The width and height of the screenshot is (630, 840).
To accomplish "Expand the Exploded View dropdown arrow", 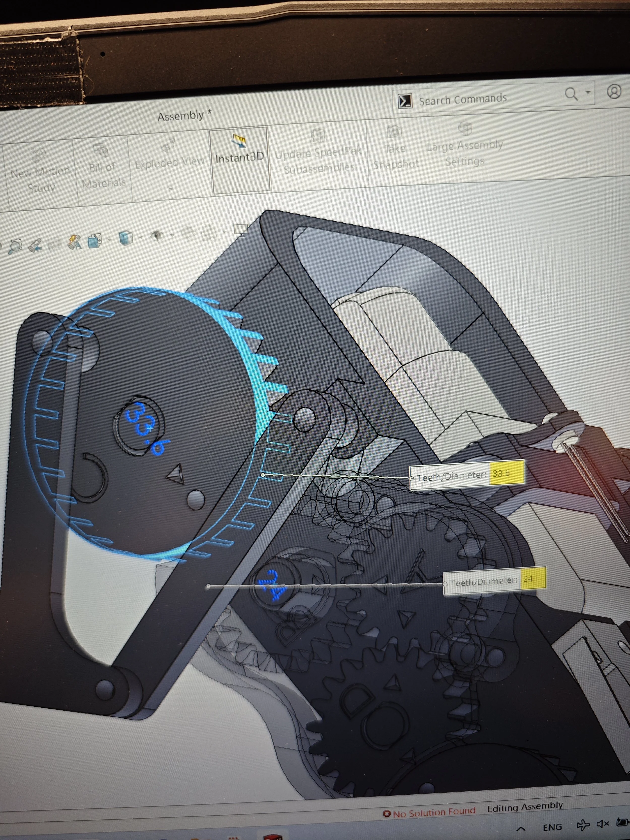I will click(x=171, y=188).
